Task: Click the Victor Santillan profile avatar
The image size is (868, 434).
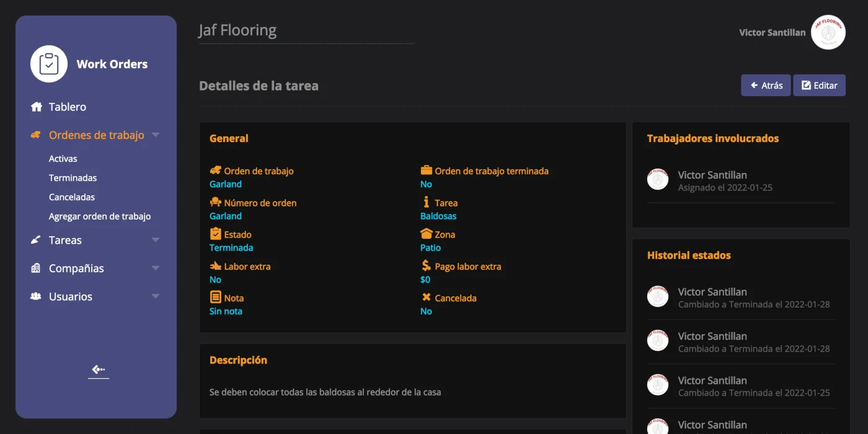Action: (x=828, y=32)
